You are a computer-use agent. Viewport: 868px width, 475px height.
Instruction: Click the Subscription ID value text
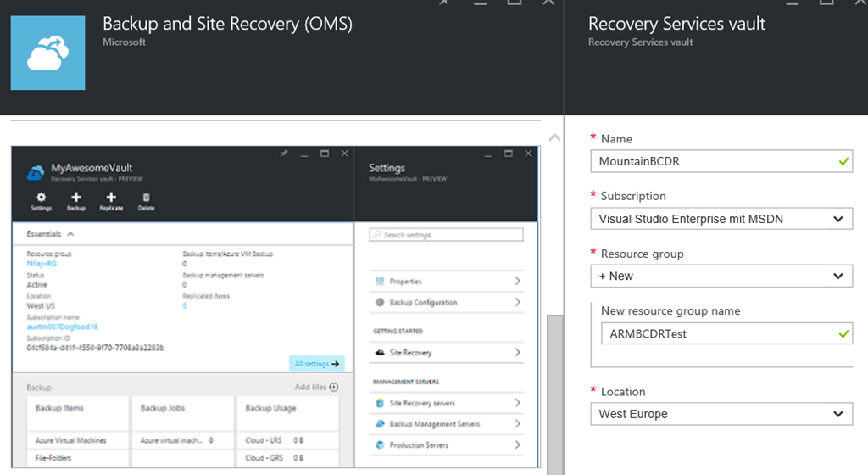point(95,348)
